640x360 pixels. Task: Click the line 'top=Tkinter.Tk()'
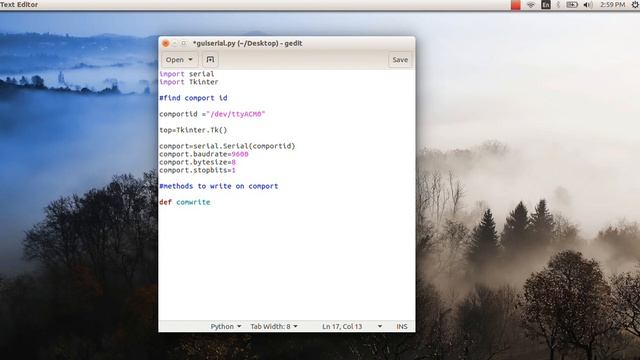(193, 130)
